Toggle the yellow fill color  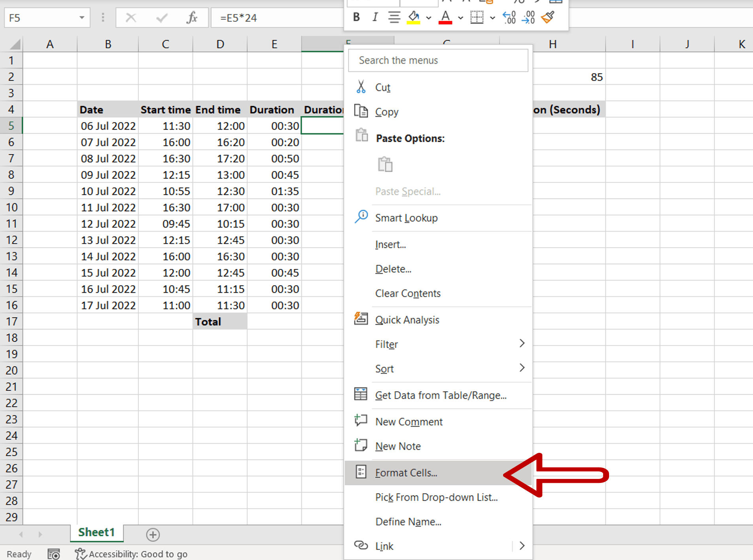click(414, 17)
